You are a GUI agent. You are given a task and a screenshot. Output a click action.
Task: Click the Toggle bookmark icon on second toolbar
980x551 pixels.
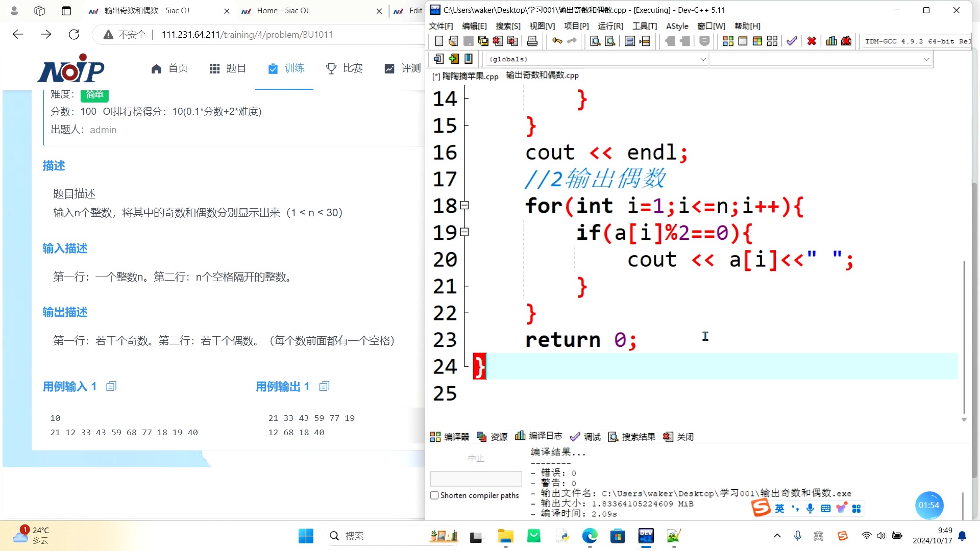pos(469,59)
